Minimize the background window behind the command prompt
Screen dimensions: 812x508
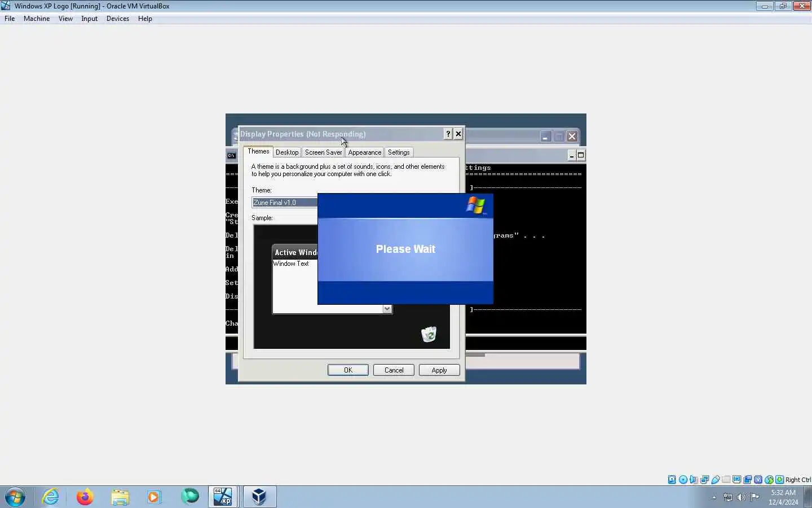tap(545, 137)
